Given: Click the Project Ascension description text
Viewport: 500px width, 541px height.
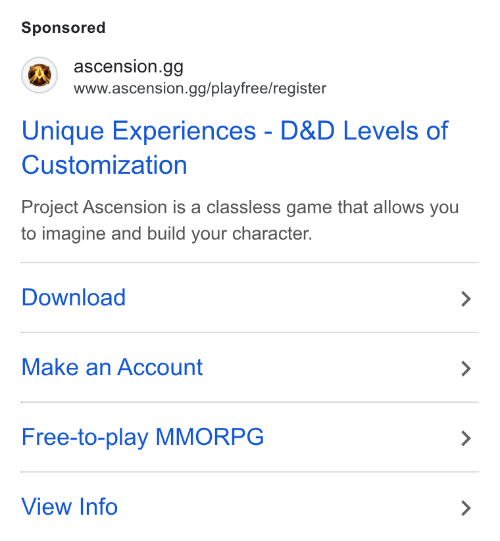Looking at the screenshot, I should coord(240,220).
